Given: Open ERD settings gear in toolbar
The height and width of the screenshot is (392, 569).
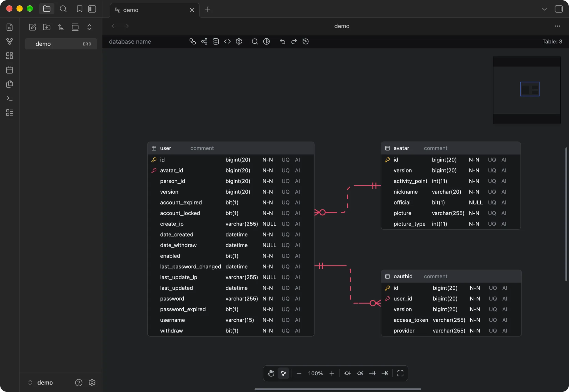Looking at the screenshot, I should (239, 41).
